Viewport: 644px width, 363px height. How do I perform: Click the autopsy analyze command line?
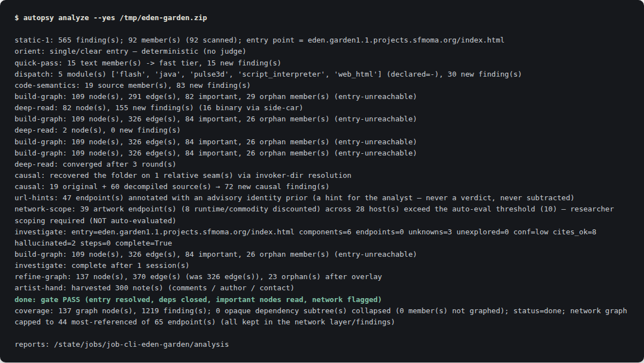(111, 18)
